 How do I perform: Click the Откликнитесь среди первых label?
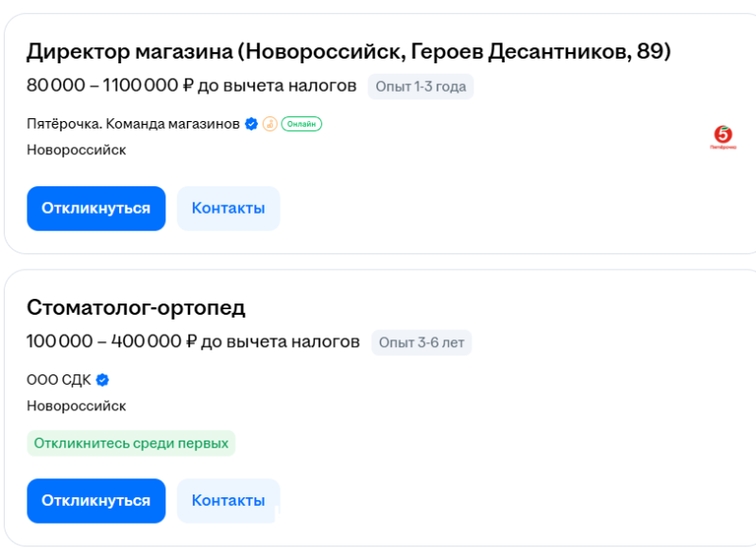(131, 442)
